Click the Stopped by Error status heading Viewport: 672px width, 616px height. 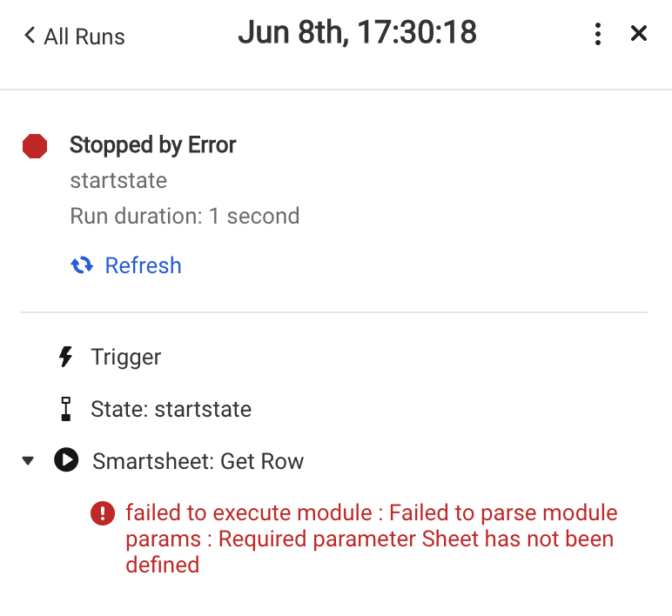(x=152, y=144)
